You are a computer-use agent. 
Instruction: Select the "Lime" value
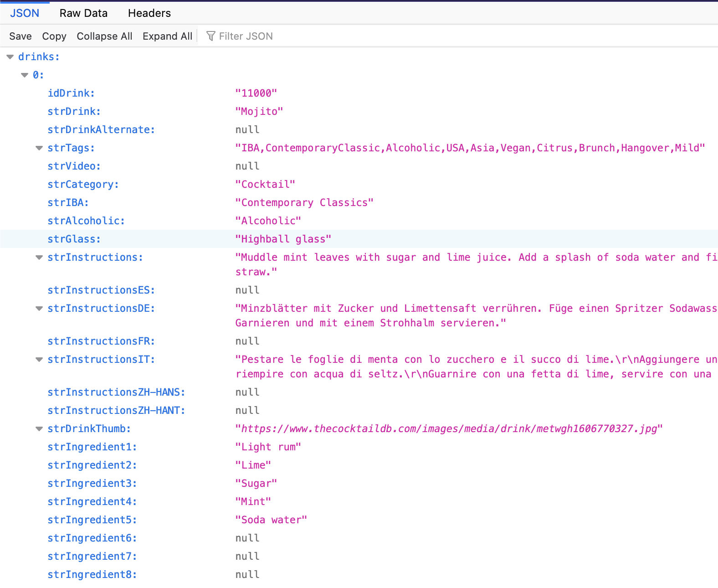(253, 465)
